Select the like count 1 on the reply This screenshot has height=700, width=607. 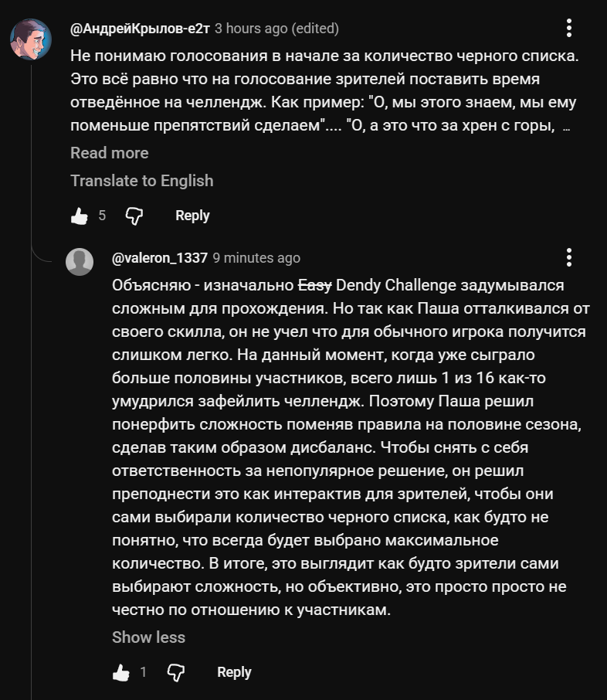pos(144,672)
